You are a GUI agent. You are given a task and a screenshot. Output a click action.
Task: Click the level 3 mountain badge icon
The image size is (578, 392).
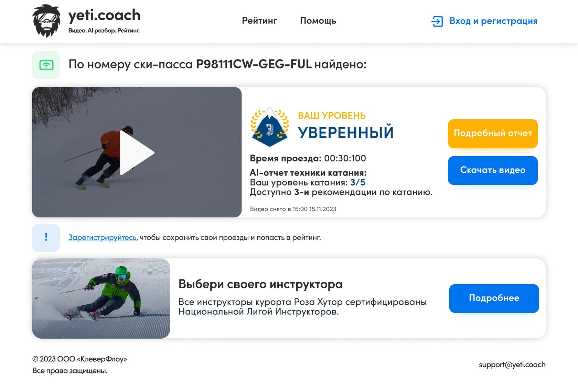[270, 127]
